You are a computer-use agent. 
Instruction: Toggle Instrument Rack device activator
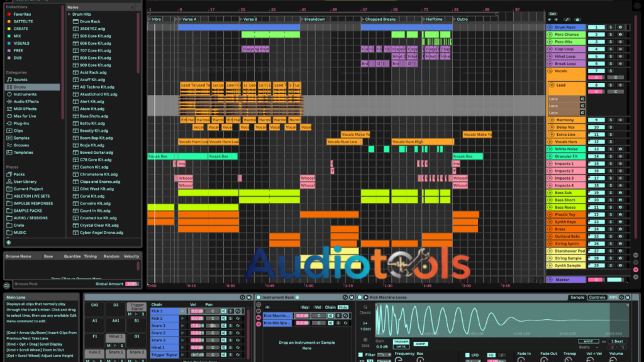point(258,297)
